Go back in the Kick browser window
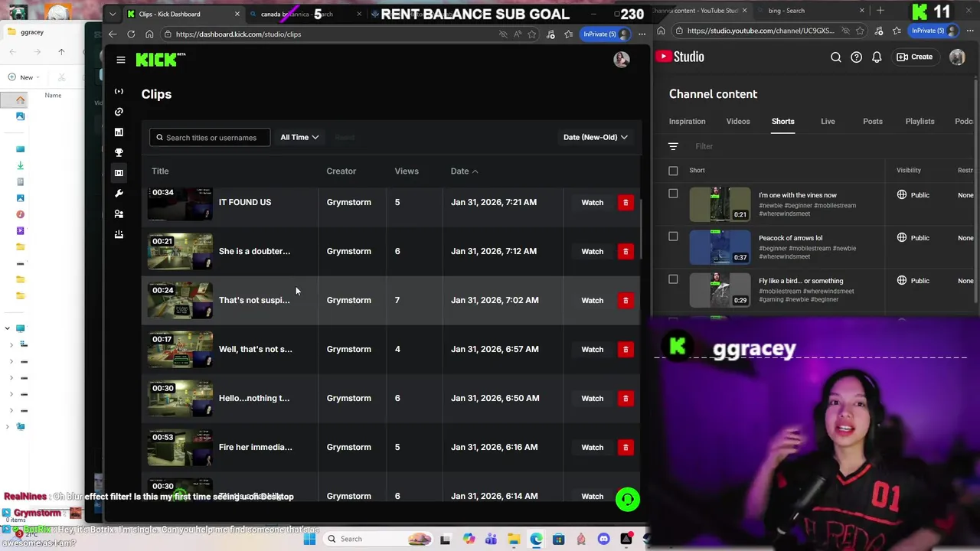Viewport: 980px width, 551px height. (x=113, y=34)
